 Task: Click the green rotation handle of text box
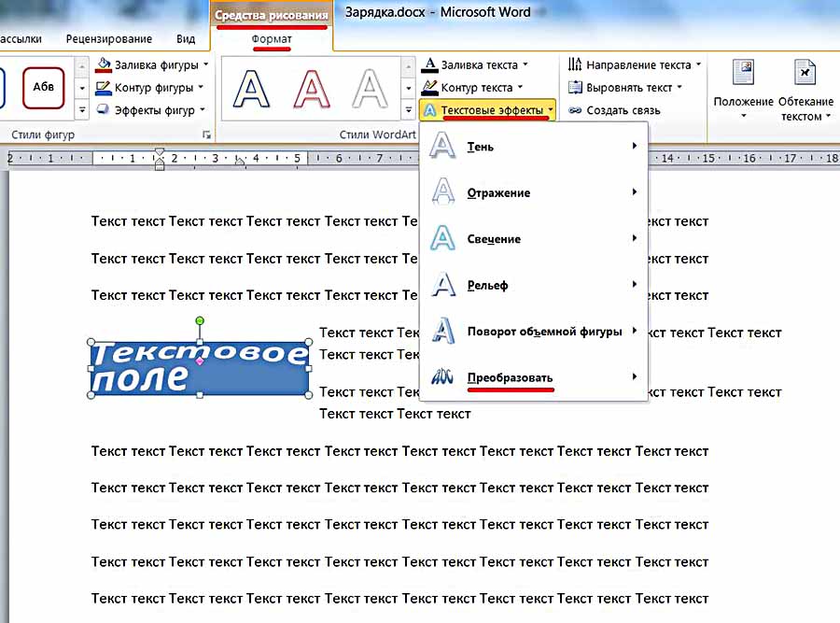200,321
